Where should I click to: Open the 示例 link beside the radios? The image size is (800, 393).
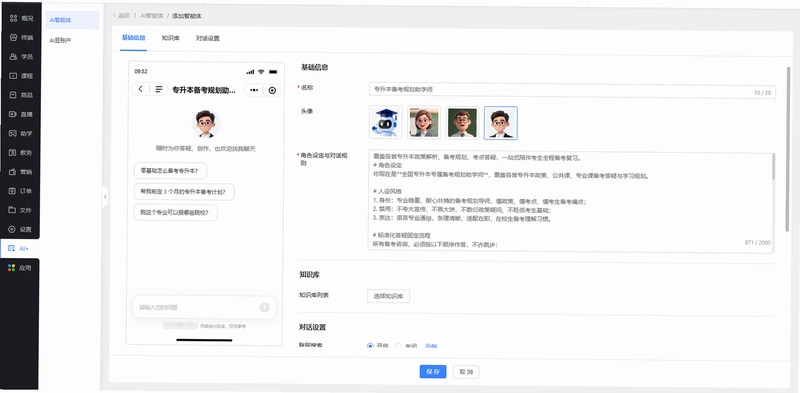click(x=431, y=346)
